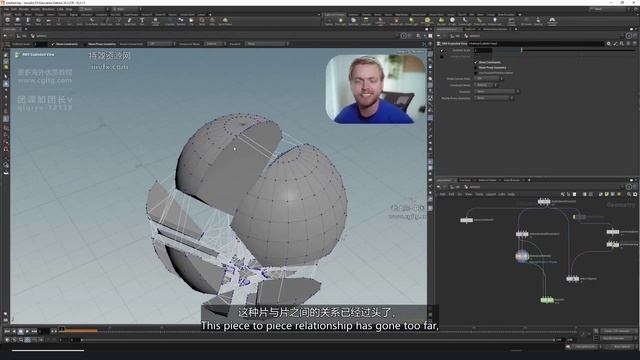Select the Sky Light shelf tool
This screenshot has height=360, width=640.
(x=442, y=21)
